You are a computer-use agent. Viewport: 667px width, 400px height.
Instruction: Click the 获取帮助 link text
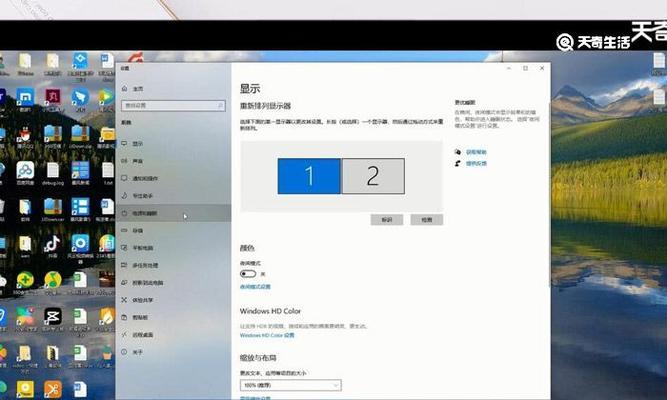pos(476,152)
